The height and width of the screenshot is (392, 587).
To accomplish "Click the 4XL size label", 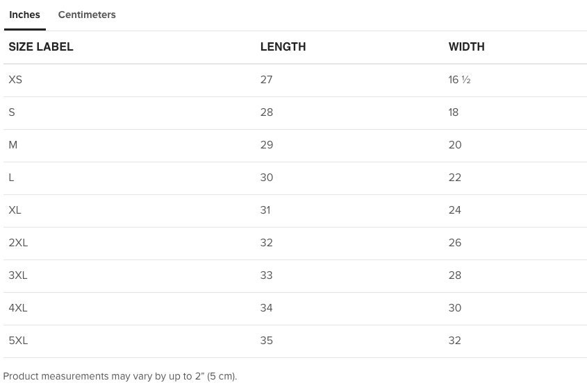I will click(18, 308).
